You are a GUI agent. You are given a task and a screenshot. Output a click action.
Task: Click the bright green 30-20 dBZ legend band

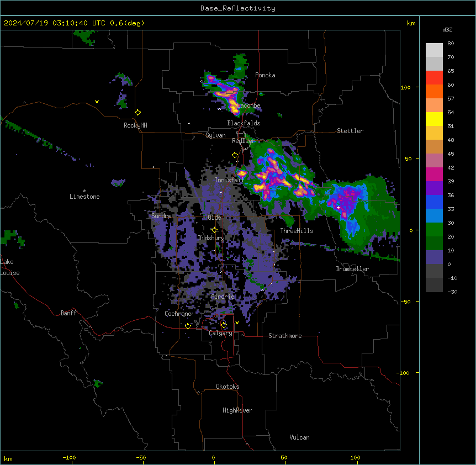coord(434,230)
